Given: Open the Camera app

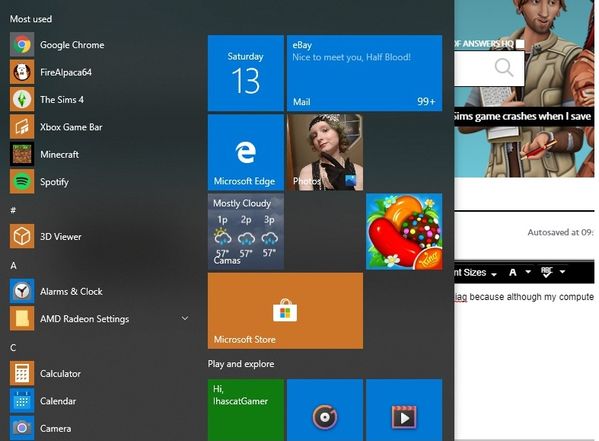Looking at the screenshot, I should click(x=101, y=428).
